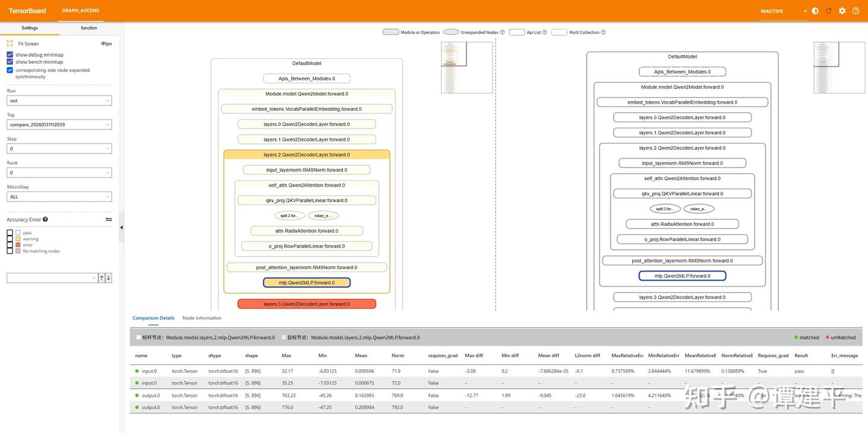Jump to next match with down arrow
Screen dimensions: 868x433
[108, 278]
